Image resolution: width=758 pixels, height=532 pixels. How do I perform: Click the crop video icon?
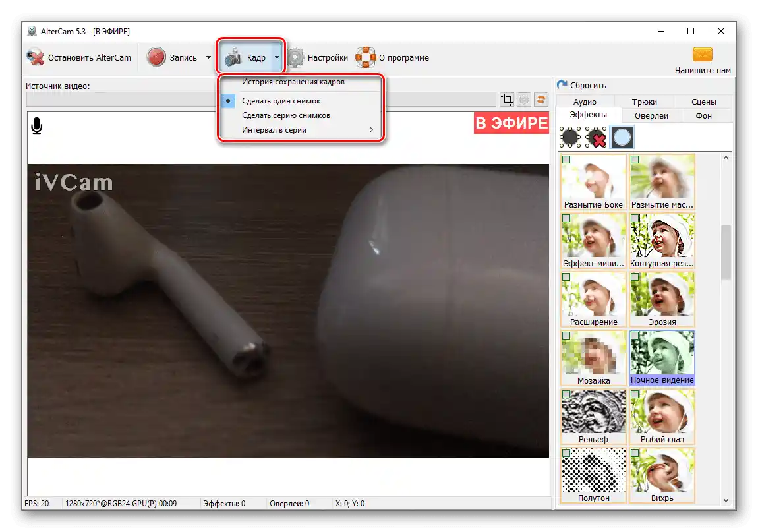point(507,100)
